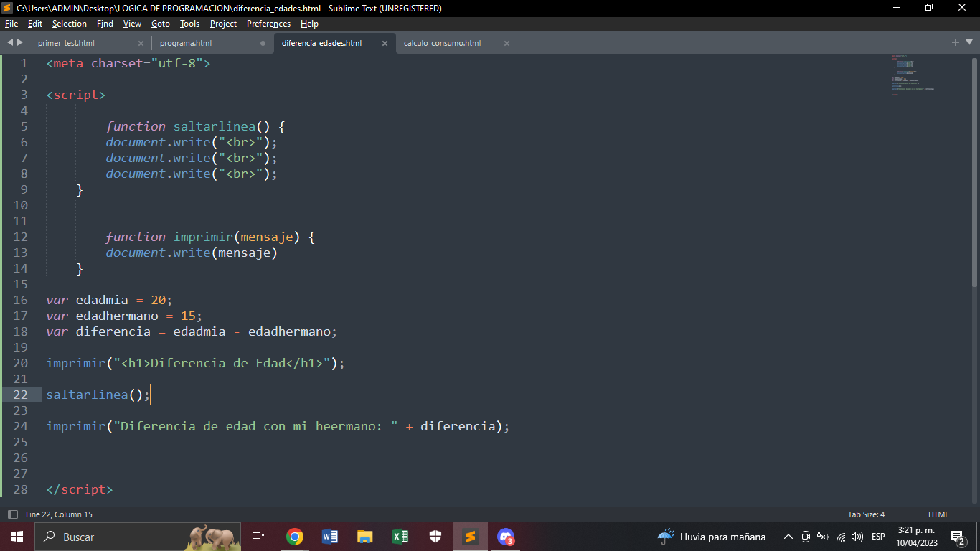Open File Explorer from the taskbar
Image resolution: width=980 pixels, height=551 pixels.
click(364, 537)
